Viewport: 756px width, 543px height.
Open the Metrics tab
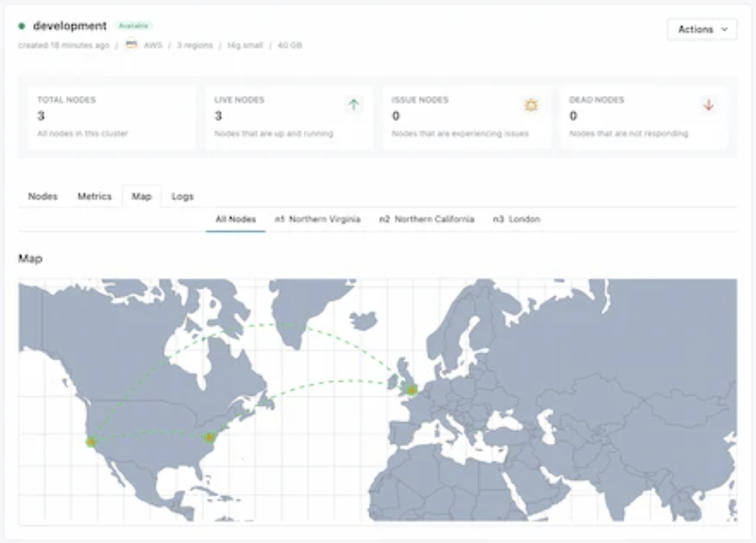[x=94, y=196]
